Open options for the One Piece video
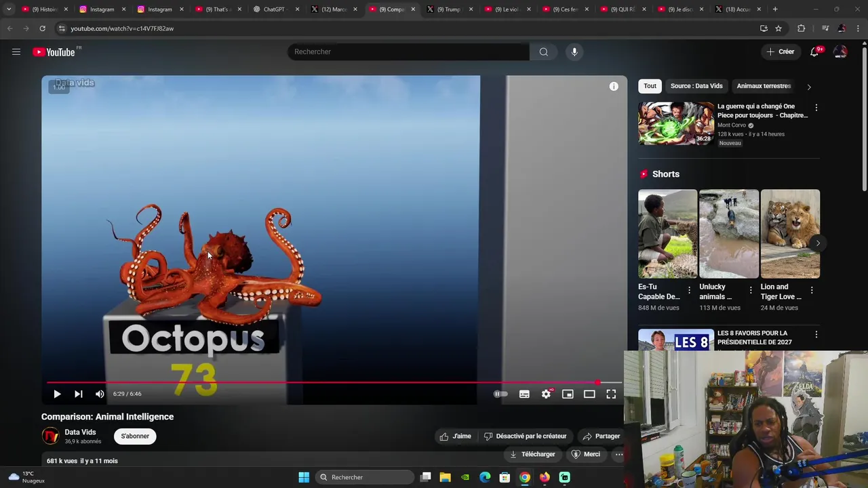The height and width of the screenshot is (488, 868). (x=816, y=108)
